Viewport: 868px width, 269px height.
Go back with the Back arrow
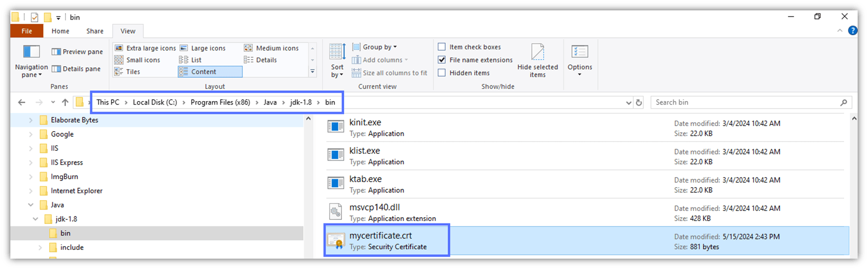21,102
